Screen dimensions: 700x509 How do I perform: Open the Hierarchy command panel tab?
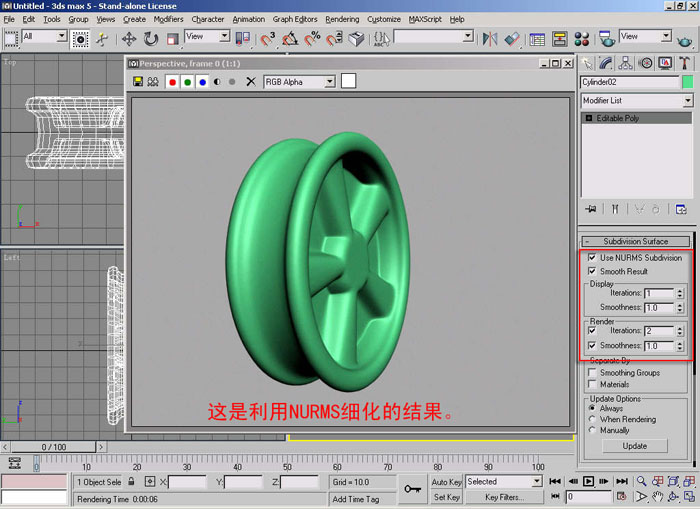tap(625, 63)
